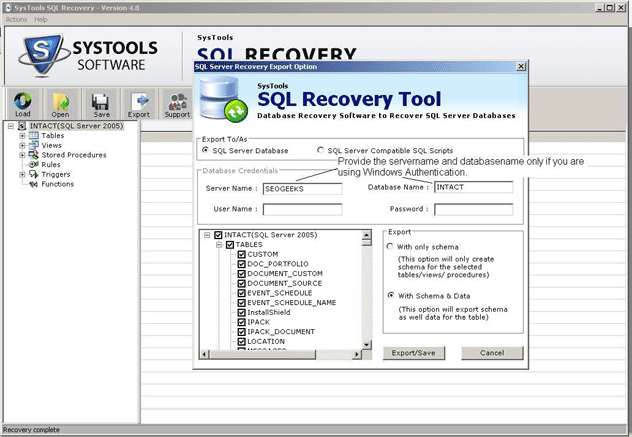This screenshot has height=437, width=632.
Task: Click the Load toolbar icon
Action: click(23, 100)
